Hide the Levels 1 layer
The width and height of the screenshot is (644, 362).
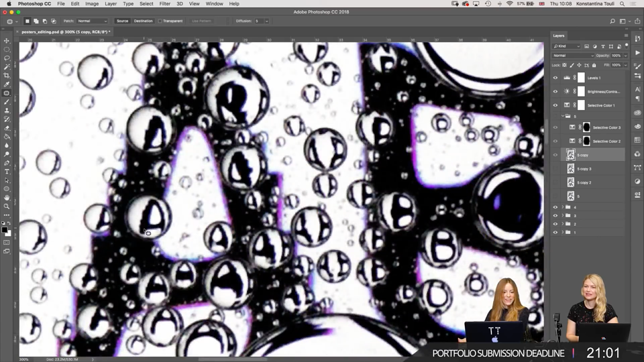[x=555, y=78]
